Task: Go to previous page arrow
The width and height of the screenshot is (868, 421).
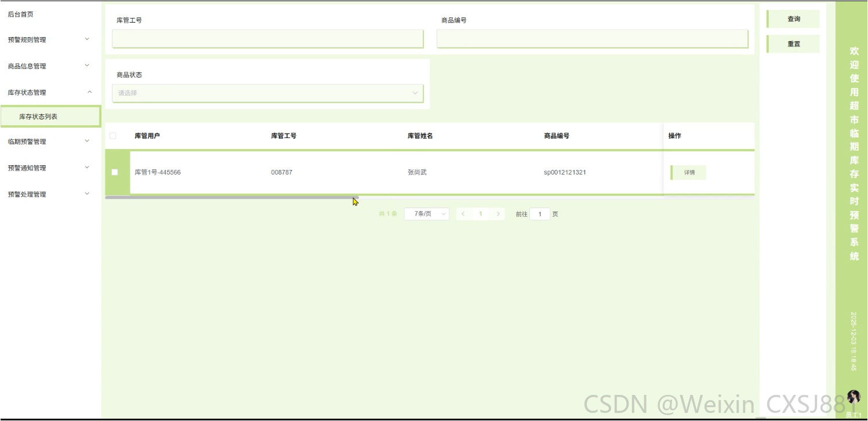Action: pos(463,214)
